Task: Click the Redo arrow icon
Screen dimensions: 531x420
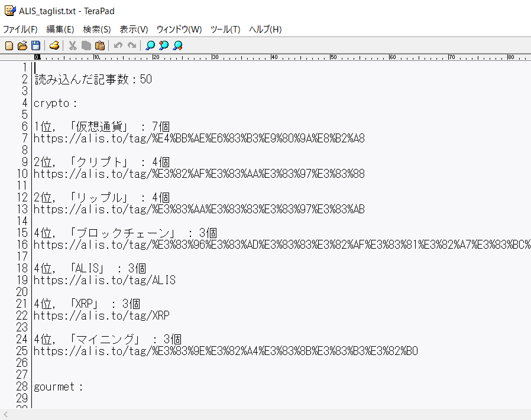Action: coord(132,45)
